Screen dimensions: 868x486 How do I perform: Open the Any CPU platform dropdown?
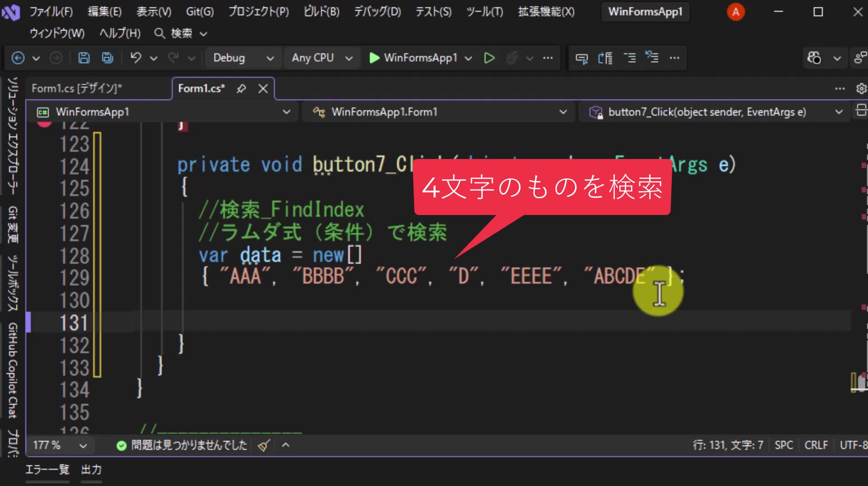tap(321, 58)
